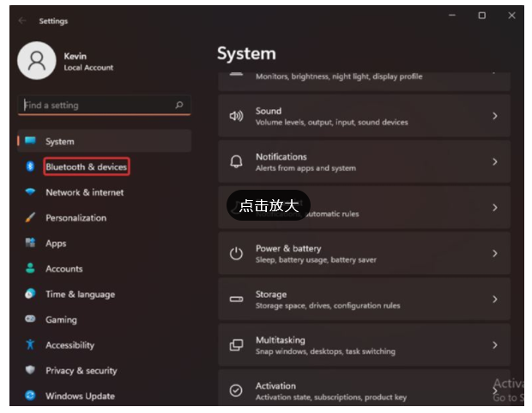Click Kevin's profile avatar picture
Viewport: 532px width, 413px height.
37,61
